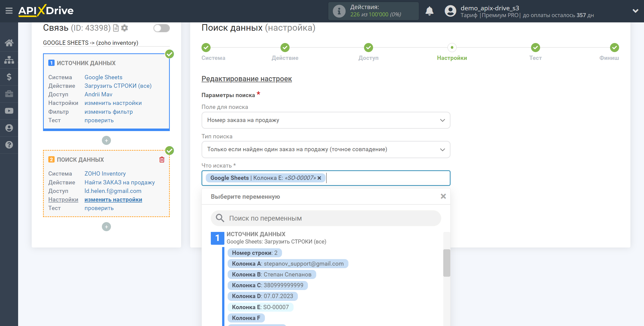Open help question sidebar icon
Viewport: 644px width, 326px height.
(x=9, y=145)
